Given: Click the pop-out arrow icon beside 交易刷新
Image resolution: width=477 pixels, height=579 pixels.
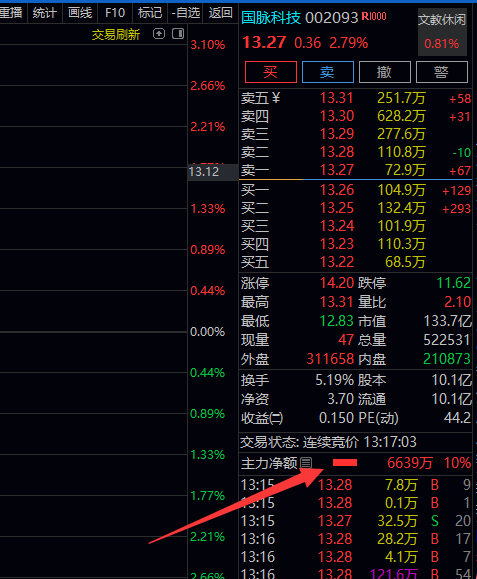Looking at the screenshot, I should click(x=159, y=34).
